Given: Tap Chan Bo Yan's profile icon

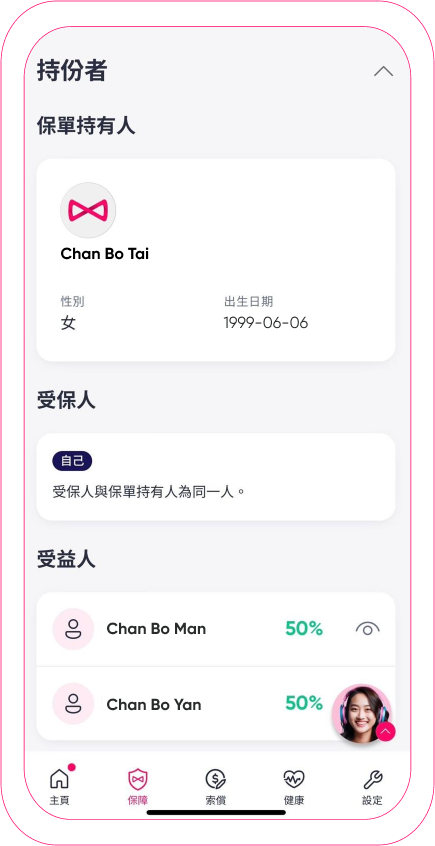Looking at the screenshot, I should click(73, 704).
